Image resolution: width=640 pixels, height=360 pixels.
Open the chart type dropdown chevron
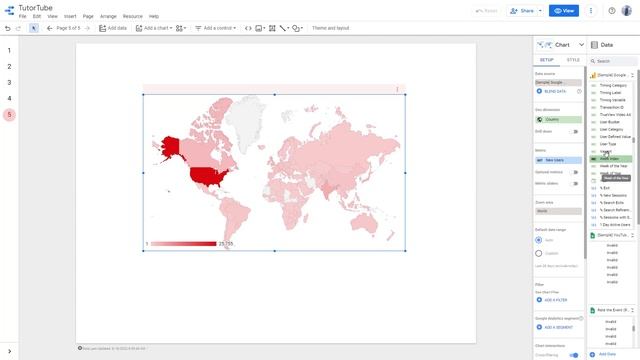(581, 45)
